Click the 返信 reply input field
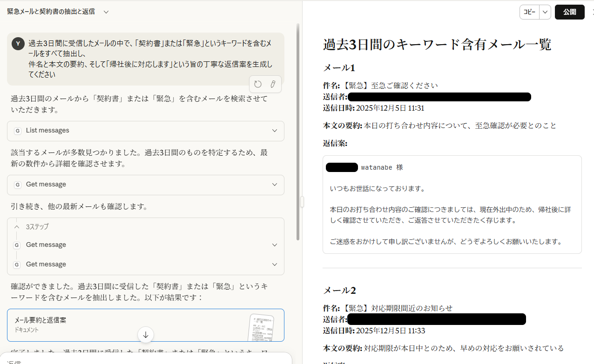This screenshot has width=594, height=364. (140, 360)
